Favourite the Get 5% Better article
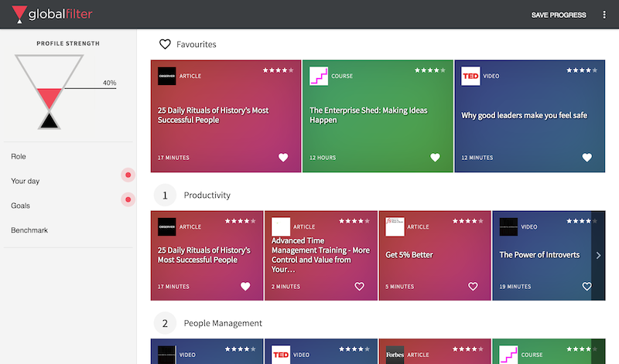Viewport: 619px width, 364px height. tap(473, 286)
